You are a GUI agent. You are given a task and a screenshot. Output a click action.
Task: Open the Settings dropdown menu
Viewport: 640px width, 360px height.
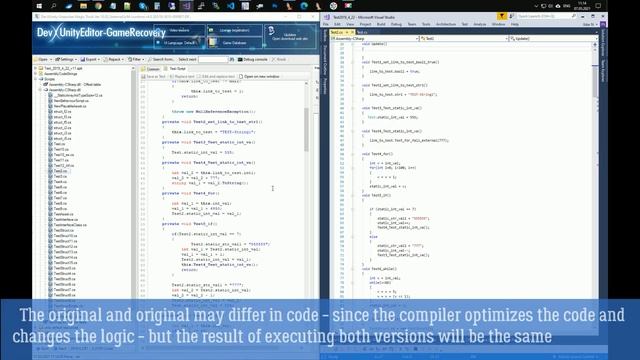click(66, 60)
